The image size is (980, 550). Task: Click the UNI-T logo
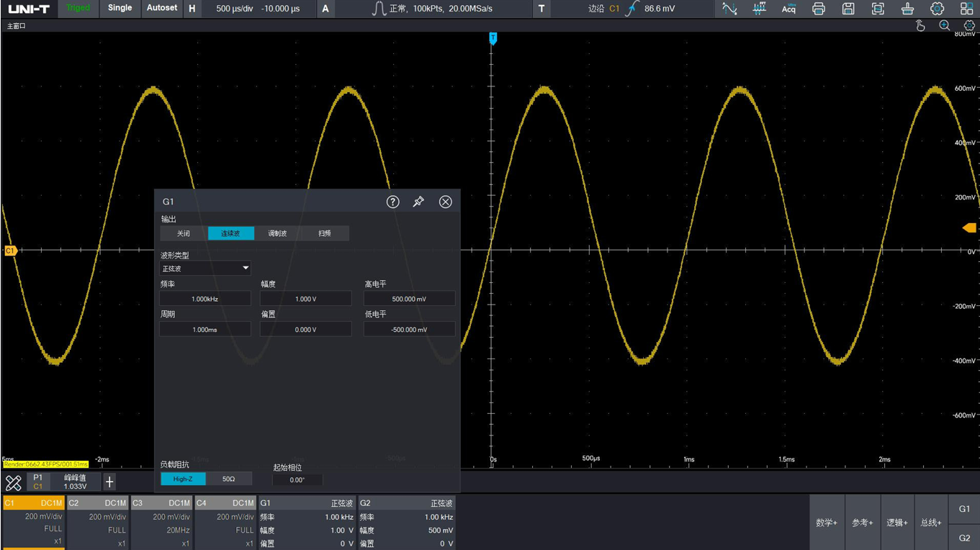(x=29, y=9)
